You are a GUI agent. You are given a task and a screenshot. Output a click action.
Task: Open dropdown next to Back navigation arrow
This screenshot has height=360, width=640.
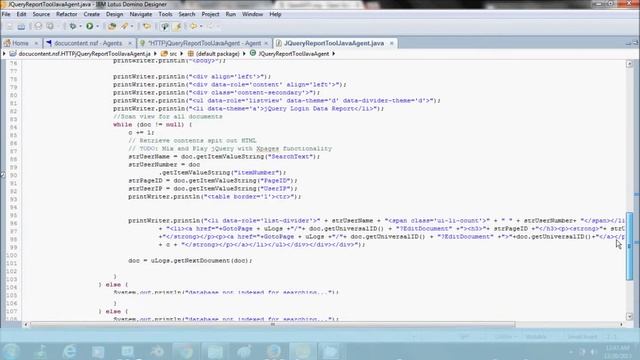tap(201, 27)
